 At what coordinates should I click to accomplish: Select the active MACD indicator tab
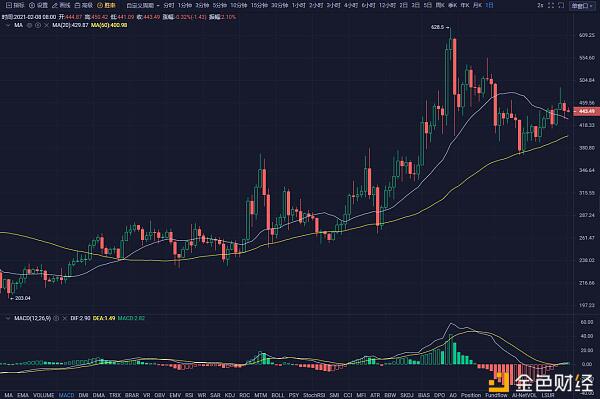click(66, 395)
